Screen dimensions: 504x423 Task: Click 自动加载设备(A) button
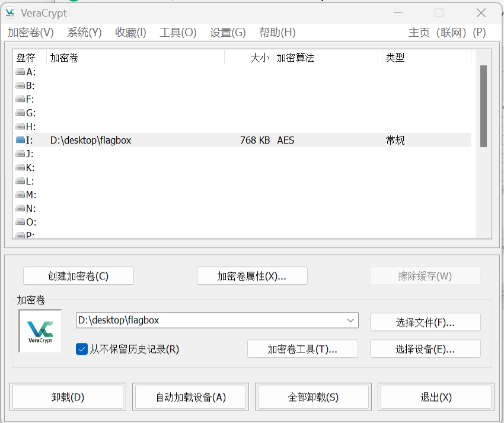(x=190, y=397)
